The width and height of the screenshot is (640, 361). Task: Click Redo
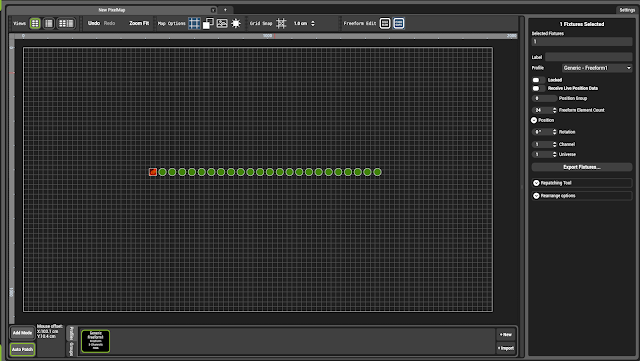coord(109,23)
